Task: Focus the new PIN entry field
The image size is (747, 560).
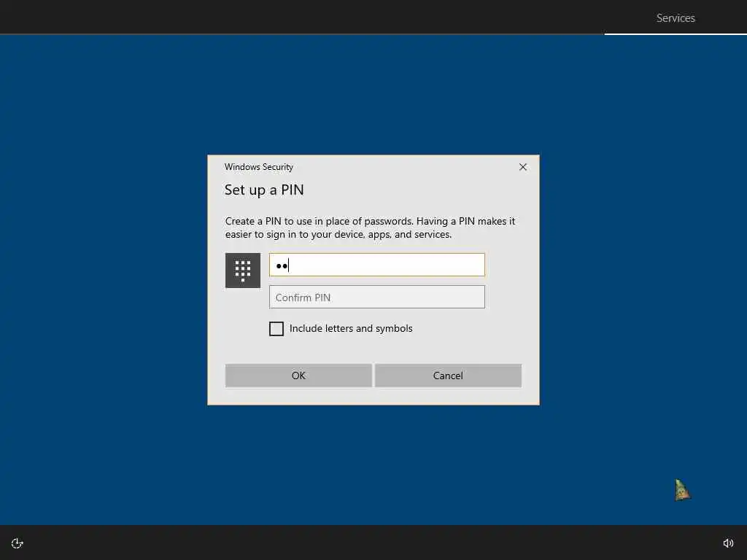Action: click(x=377, y=265)
